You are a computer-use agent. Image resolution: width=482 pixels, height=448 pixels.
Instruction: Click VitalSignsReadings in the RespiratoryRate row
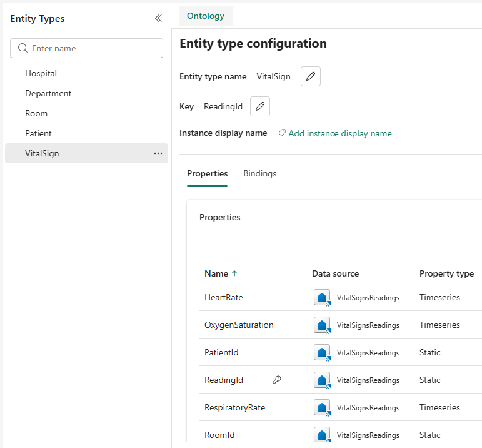pyautogui.click(x=368, y=408)
